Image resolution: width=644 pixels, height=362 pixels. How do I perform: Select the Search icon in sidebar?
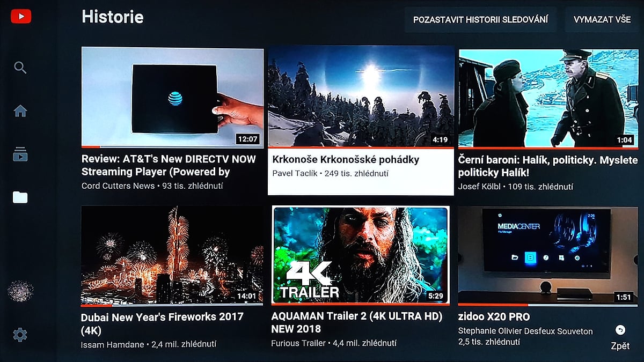pyautogui.click(x=20, y=68)
